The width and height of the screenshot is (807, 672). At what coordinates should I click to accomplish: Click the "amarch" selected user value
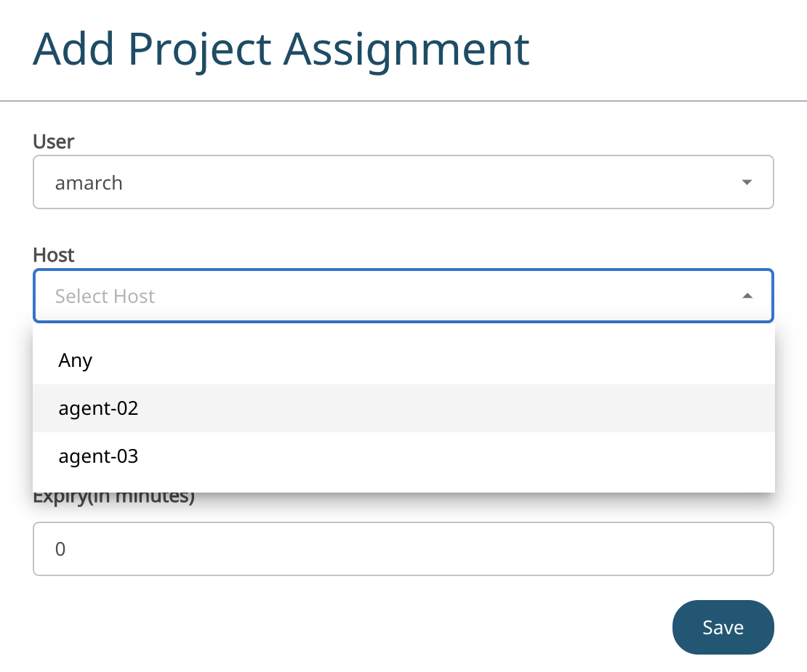click(89, 183)
